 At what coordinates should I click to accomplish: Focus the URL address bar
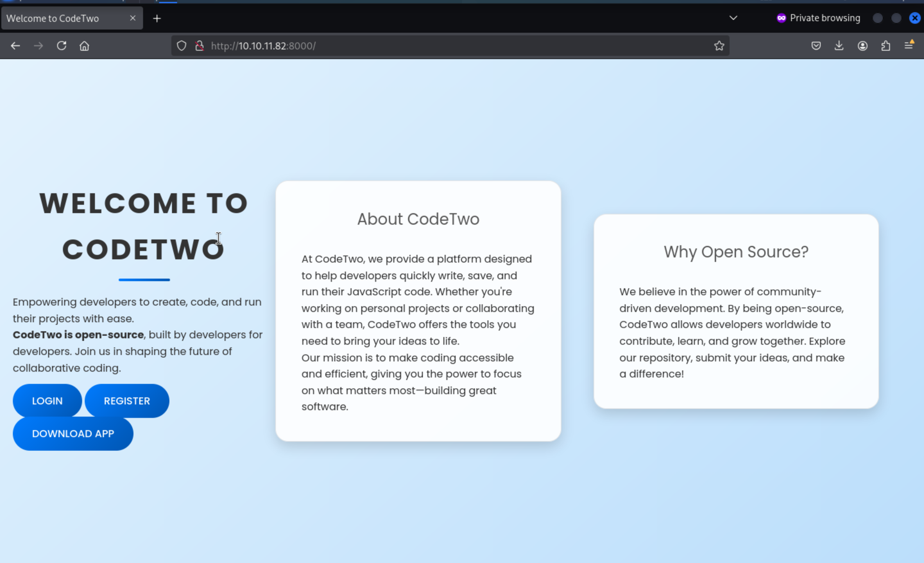coord(450,46)
